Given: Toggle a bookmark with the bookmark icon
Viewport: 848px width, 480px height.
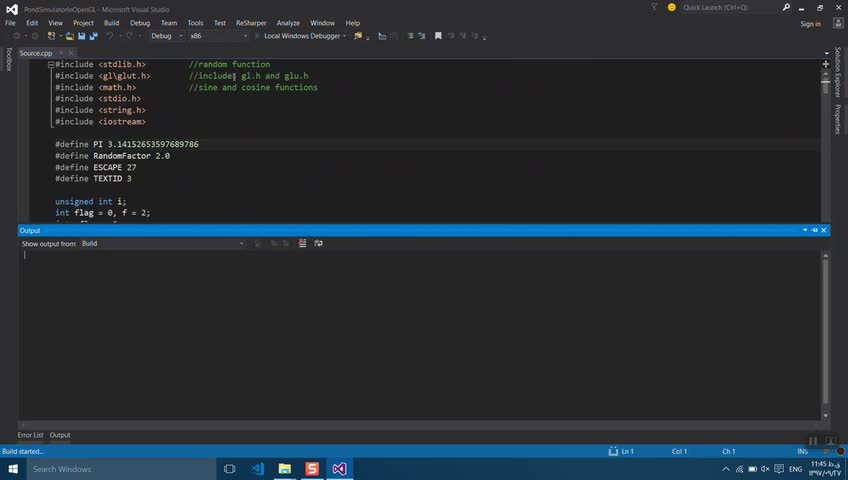Looking at the screenshot, I should click(x=438, y=36).
